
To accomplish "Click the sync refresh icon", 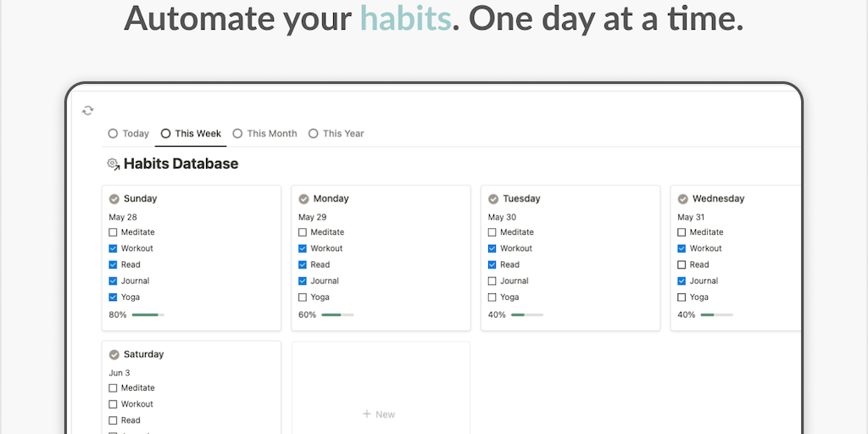I will (x=87, y=110).
